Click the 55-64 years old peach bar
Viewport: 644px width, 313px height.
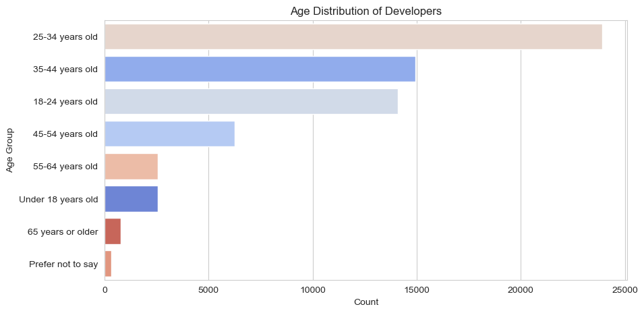(x=131, y=166)
